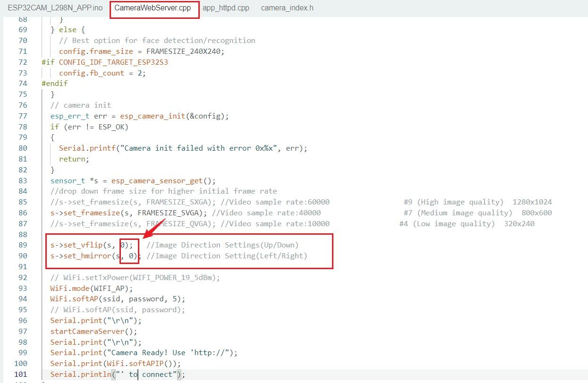
Task: Click the commented "WiFi.softAP(ssid, password);" line
Action: (118, 310)
